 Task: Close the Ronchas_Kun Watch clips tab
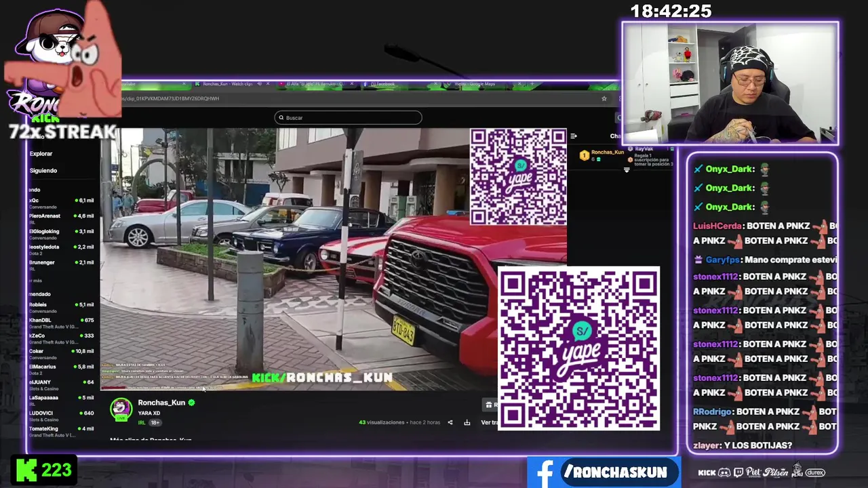coord(268,84)
